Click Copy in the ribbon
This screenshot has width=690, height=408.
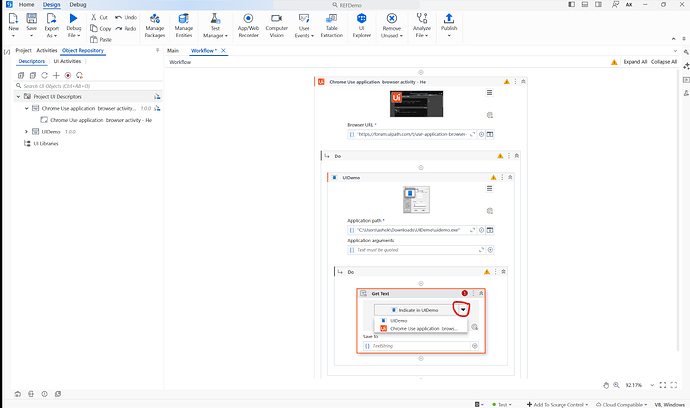(x=101, y=28)
